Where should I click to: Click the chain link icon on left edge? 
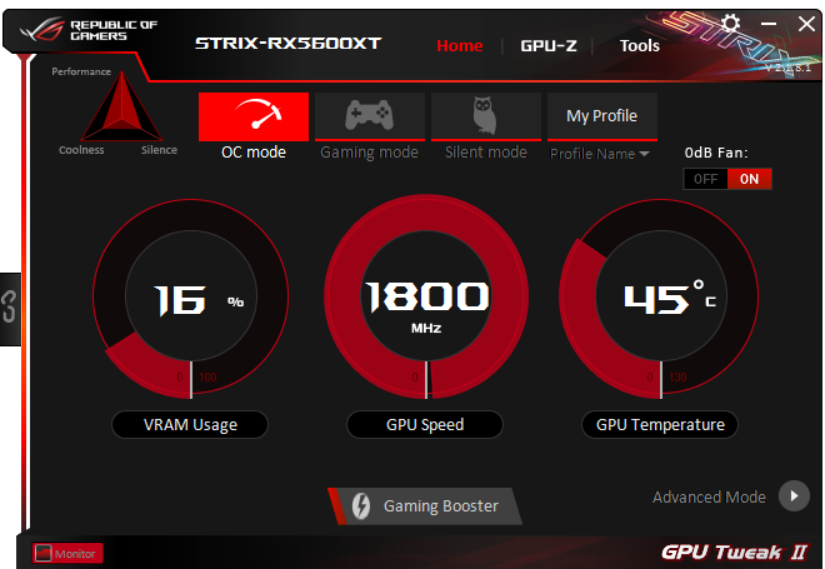[x=9, y=307]
